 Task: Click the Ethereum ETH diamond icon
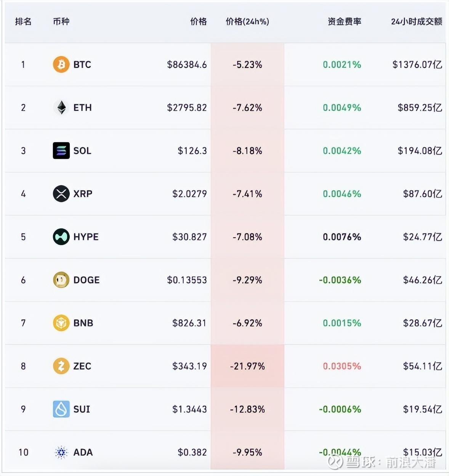click(x=61, y=108)
